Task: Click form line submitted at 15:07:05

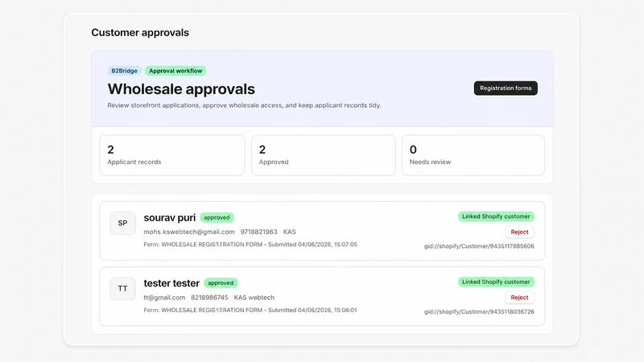Action: [x=250, y=245]
